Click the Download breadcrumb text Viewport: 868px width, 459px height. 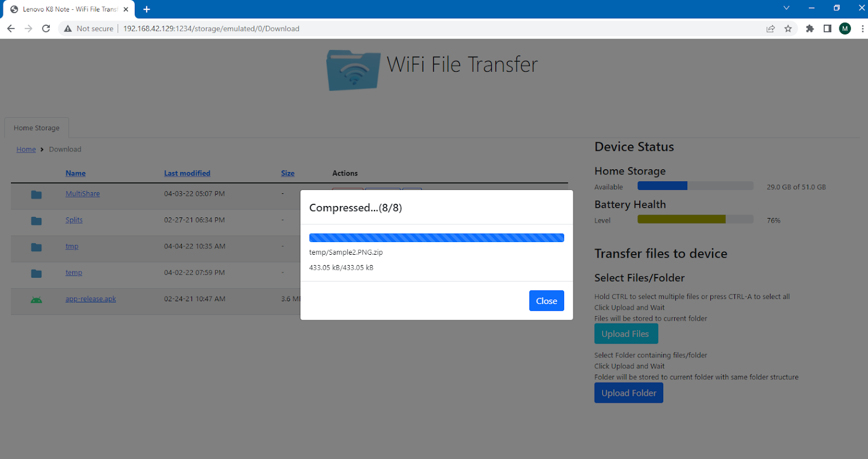(x=65, y=149)
